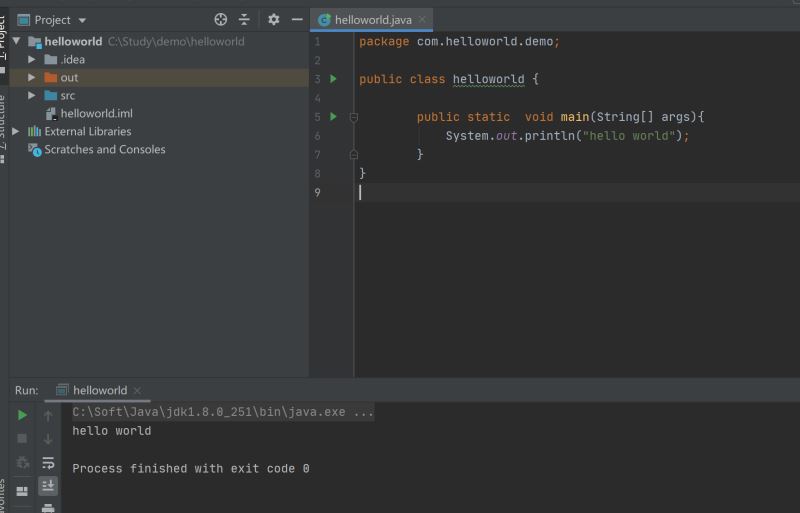Expand the src folder

pos(32,96)
